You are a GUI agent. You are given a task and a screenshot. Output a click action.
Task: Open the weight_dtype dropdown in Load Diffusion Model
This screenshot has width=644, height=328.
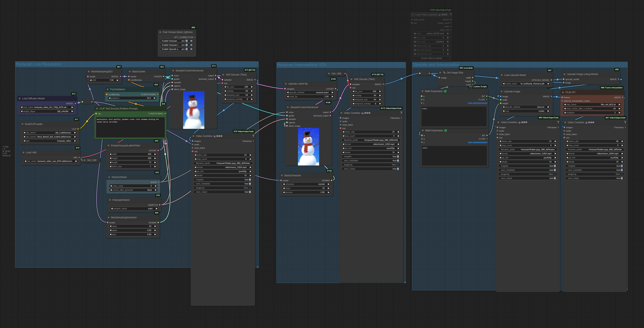[x=47, y=111]
